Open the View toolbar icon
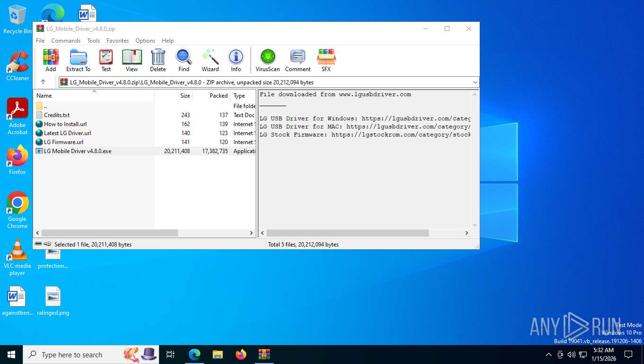This screenshot has width=644, height=364. tap(132, 60)
